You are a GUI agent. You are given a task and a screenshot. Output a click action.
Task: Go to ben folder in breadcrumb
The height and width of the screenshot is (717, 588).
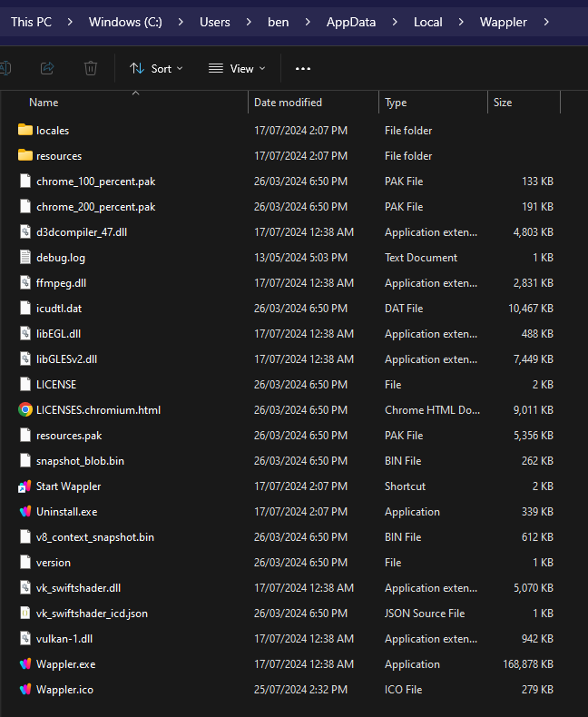pos(278,22)
